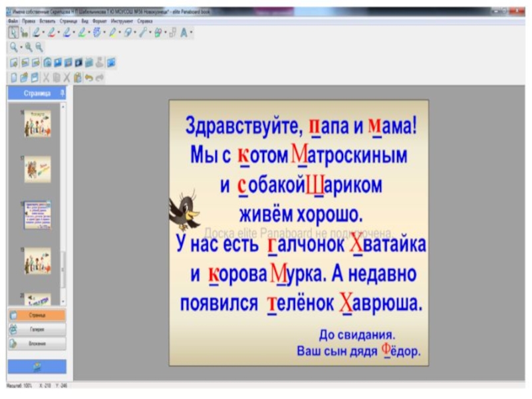532x399 pixels.
Task: Click the paste clipboard icon
Action: [x=78, y=77]
